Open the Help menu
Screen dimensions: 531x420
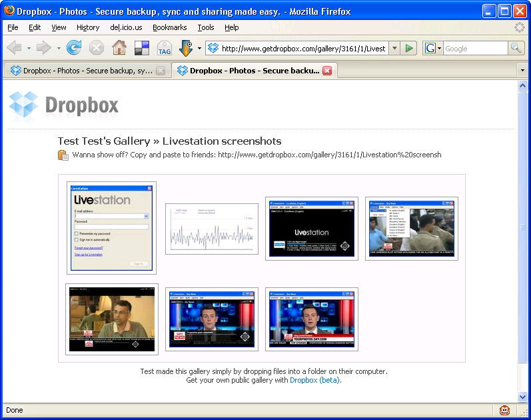232,27
